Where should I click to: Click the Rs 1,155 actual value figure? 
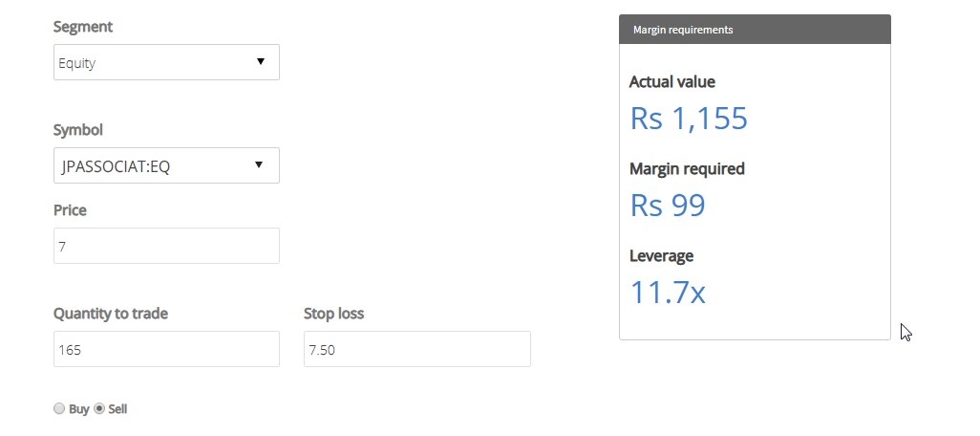pyautogui.click(x=688, y=119)
